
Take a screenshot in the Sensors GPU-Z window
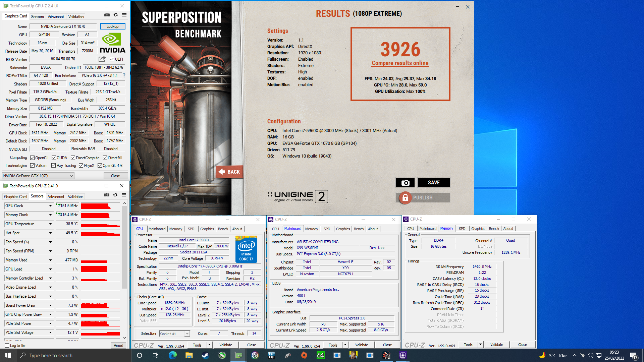(106, 195)
